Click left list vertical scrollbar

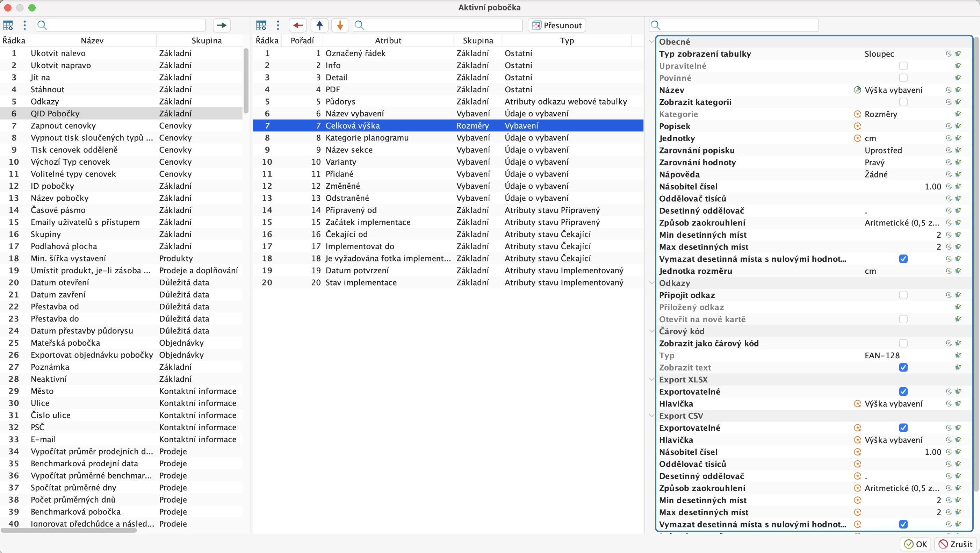(x=246, y=80)
